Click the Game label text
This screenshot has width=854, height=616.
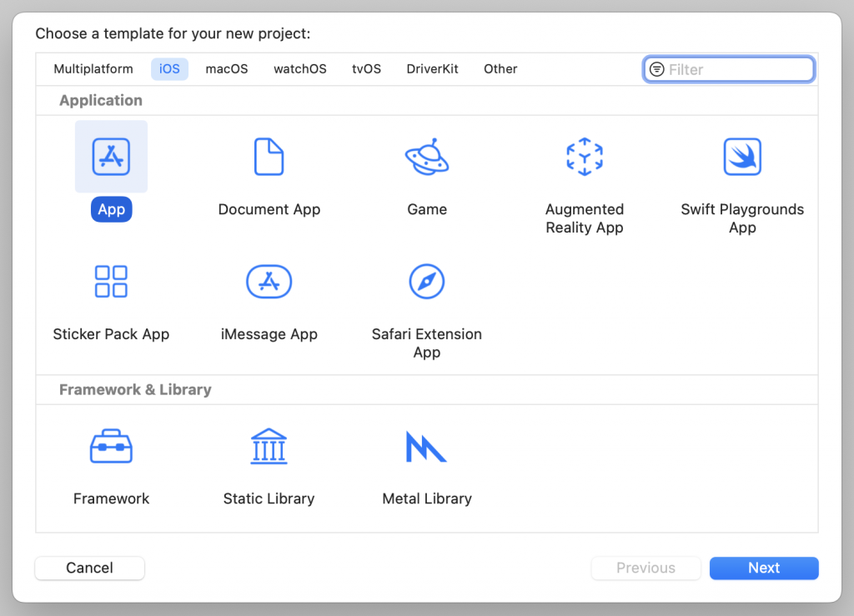coord(427,209)
